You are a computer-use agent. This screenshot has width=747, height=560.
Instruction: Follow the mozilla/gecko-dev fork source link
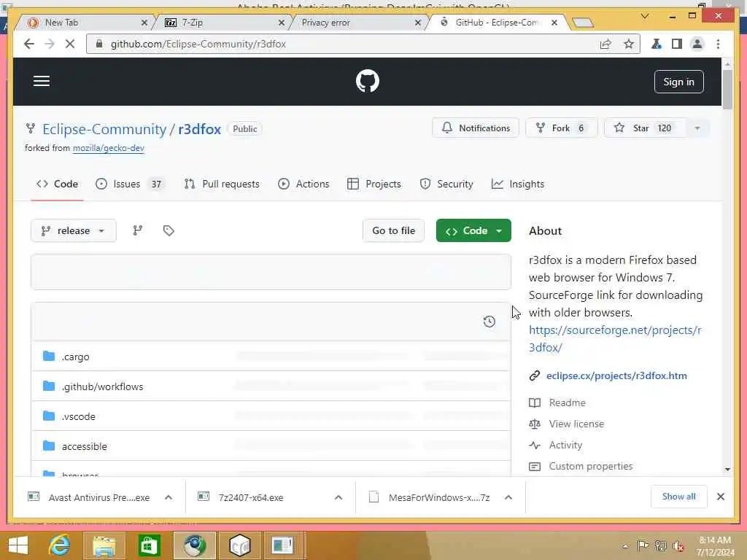[108, 148]
